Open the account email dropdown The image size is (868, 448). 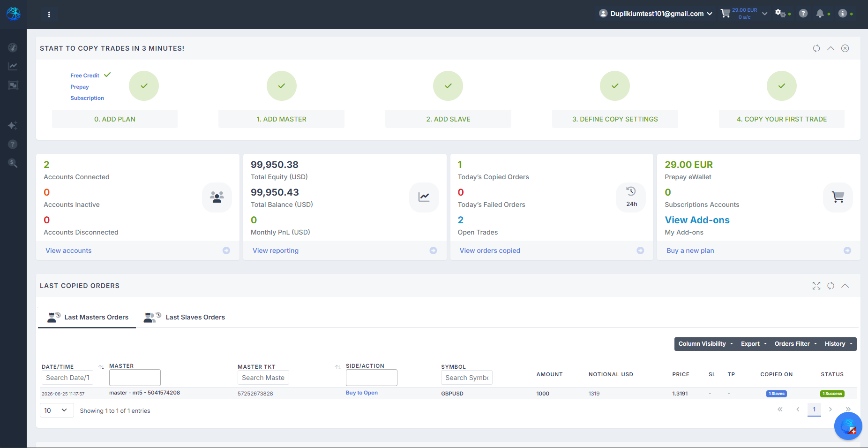656,14
